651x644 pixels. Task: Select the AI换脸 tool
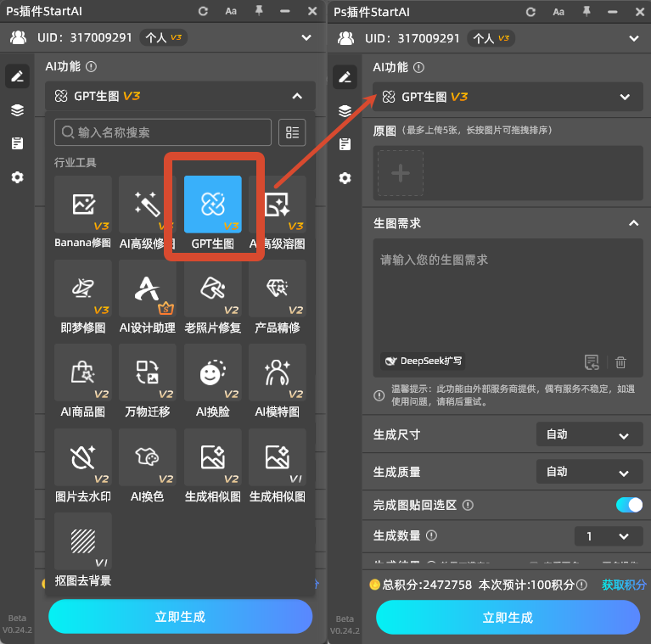(212, 372)
